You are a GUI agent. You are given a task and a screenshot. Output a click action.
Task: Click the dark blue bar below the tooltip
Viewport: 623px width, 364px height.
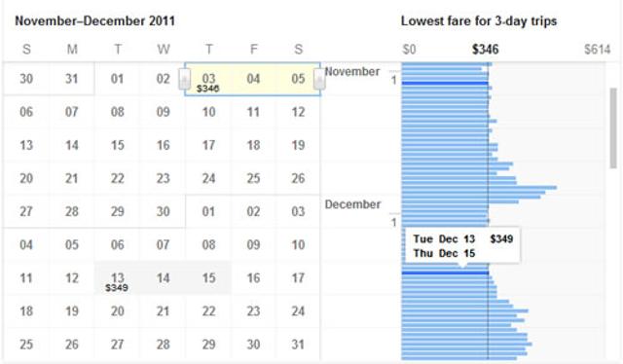[445, 273]
